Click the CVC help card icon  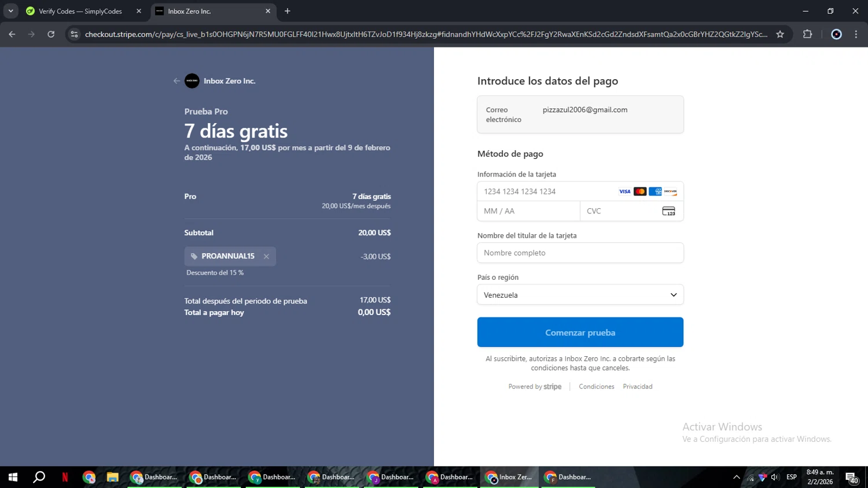click(668, 211)
